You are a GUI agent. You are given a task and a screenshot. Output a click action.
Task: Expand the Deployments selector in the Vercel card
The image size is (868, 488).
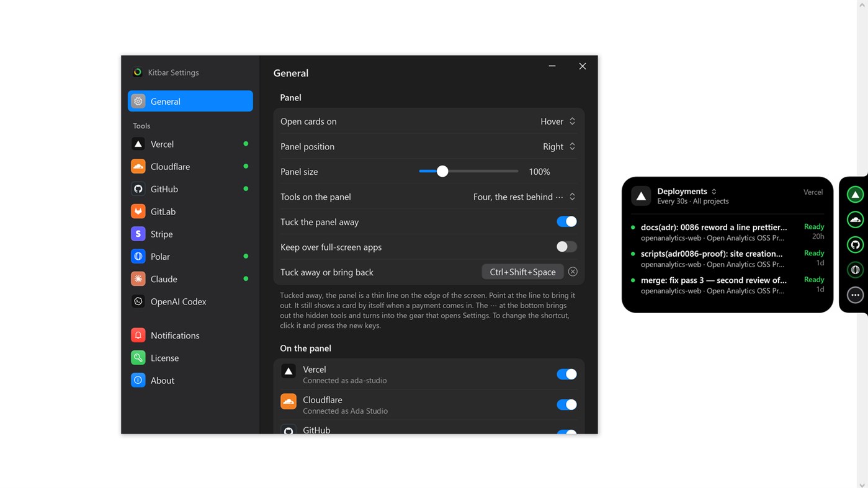tap(687, 191)
